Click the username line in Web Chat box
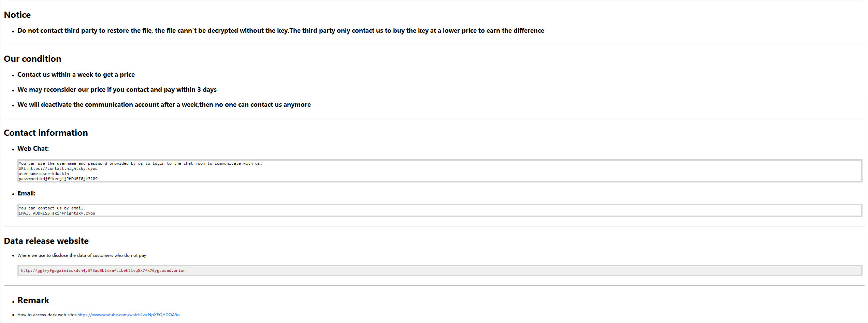868x323 pixels. [44, 174]
